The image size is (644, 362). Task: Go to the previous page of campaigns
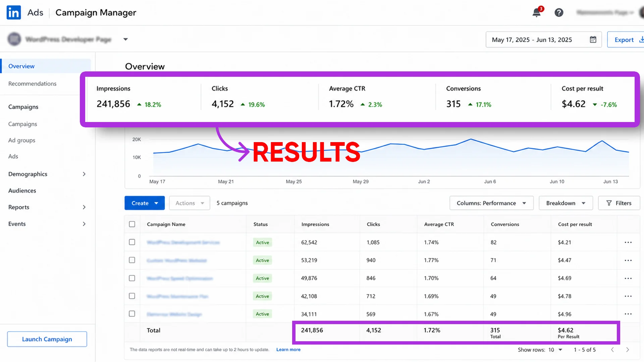[612, 350]
